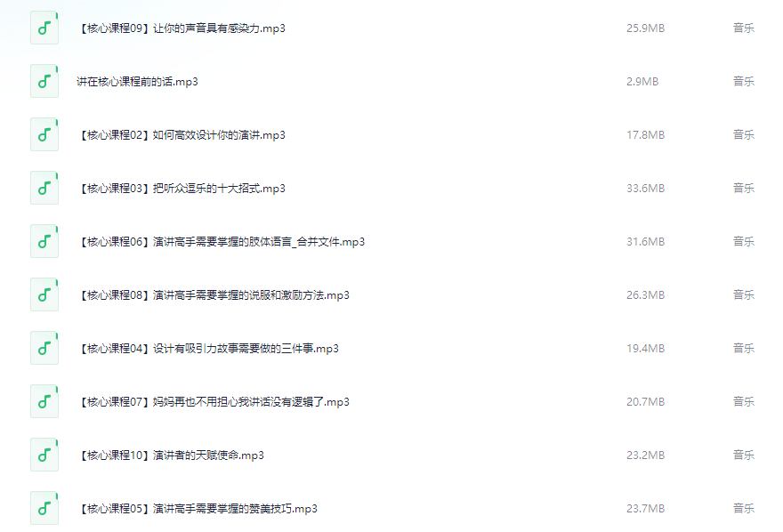Click music note icon for 核心课程03
783x532 pixels.
(44, 188)
